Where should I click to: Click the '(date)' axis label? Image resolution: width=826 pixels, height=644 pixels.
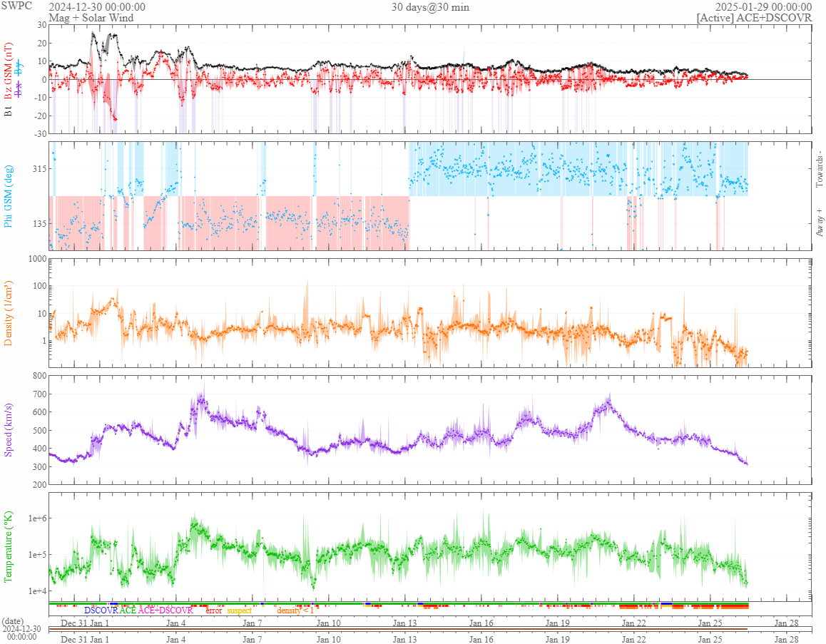[x=12, y=622]
